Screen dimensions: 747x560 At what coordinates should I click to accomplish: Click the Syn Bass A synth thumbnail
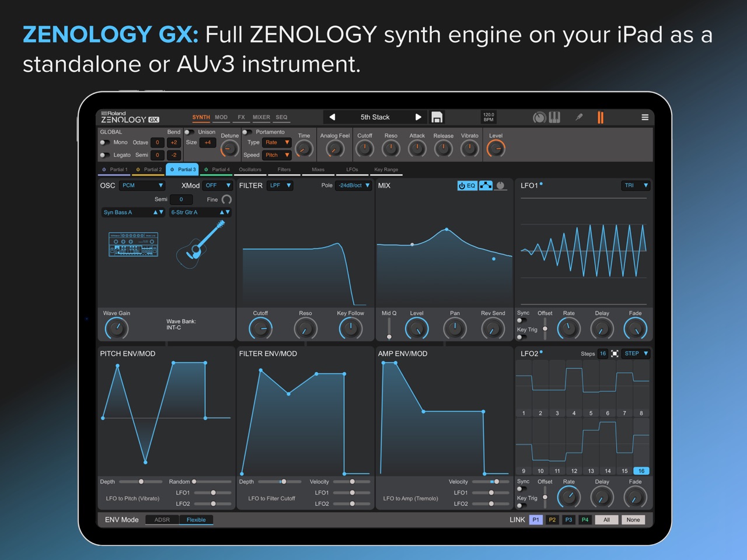coord(133,244)
